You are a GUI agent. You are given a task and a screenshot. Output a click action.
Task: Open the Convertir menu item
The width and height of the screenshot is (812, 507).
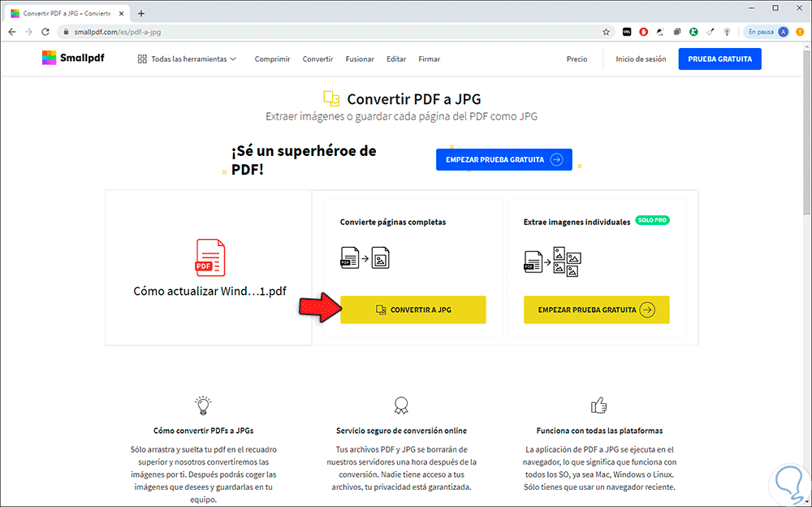pos(318,59)
